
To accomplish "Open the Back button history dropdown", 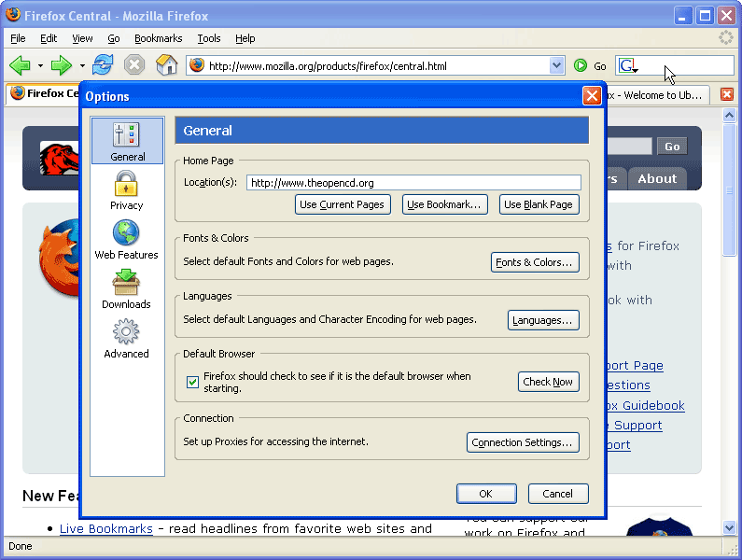I will point(40,66).
